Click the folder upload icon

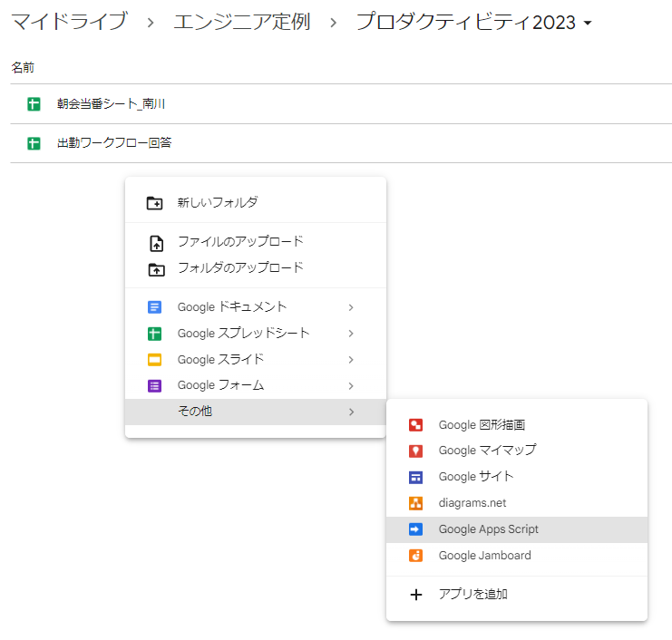(156, 269)
